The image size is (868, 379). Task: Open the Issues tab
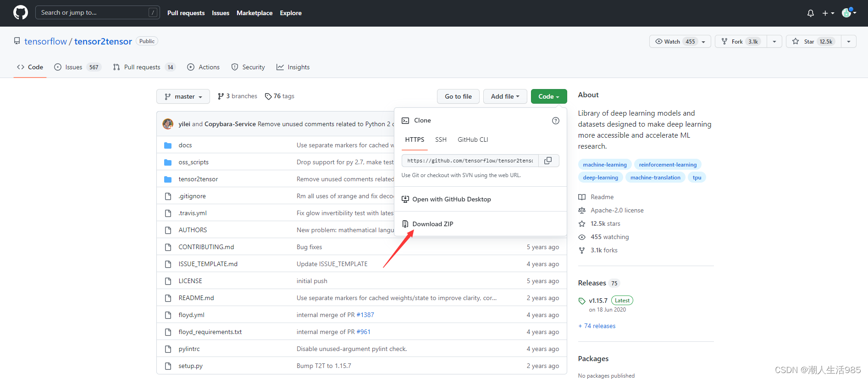click(77, 67)
